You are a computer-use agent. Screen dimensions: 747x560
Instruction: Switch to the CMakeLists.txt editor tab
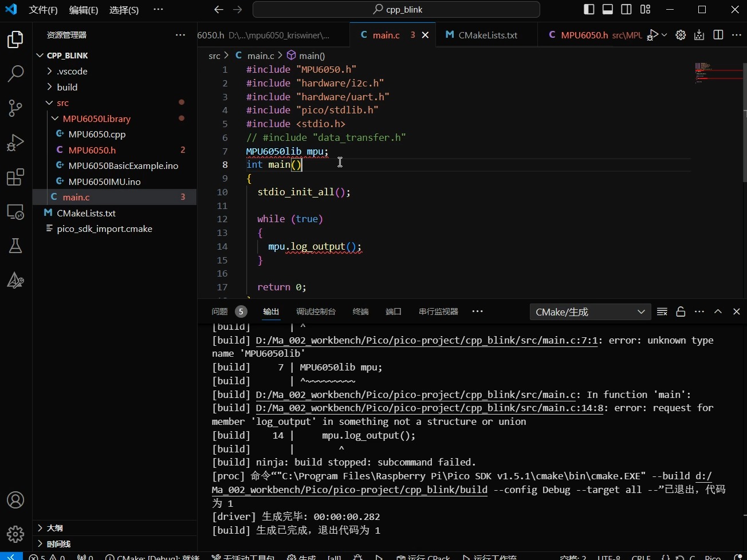click(487, 35)
